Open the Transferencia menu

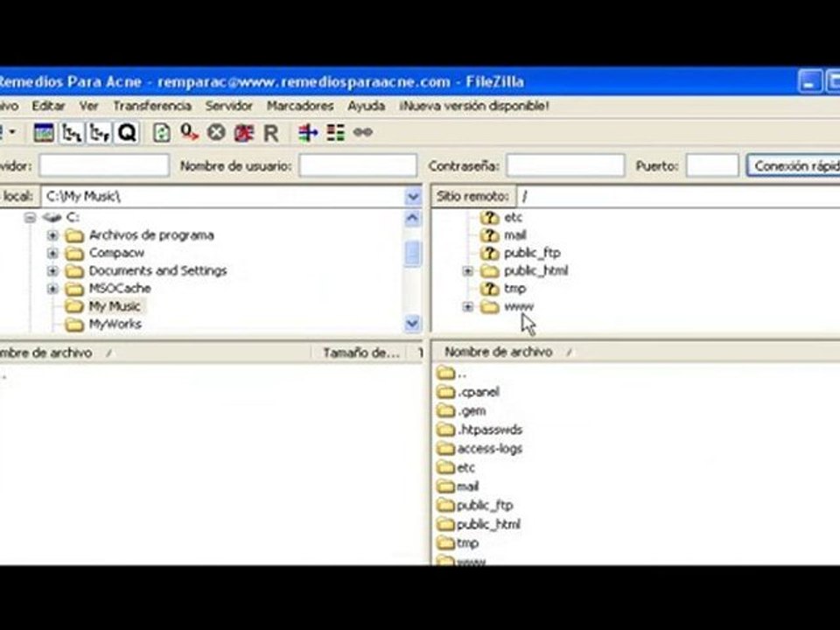pyautogui.click(x=152, y=106)
